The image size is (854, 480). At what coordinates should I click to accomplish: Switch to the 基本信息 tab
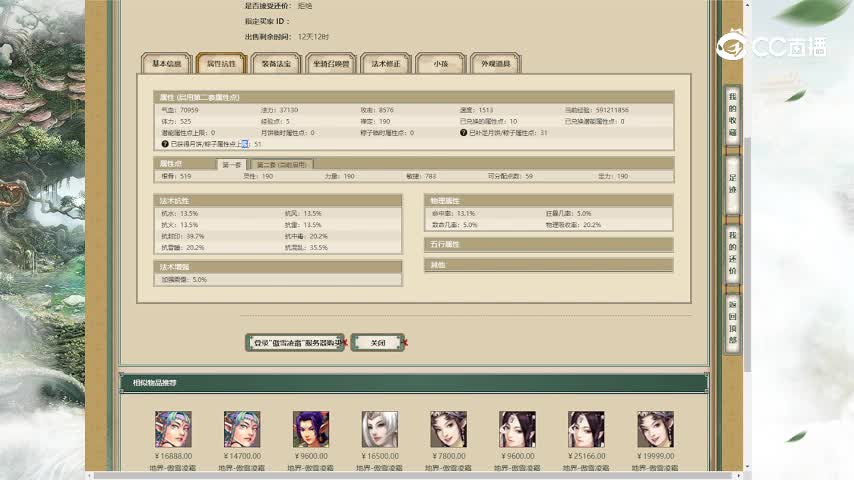(x=167, y=63)
